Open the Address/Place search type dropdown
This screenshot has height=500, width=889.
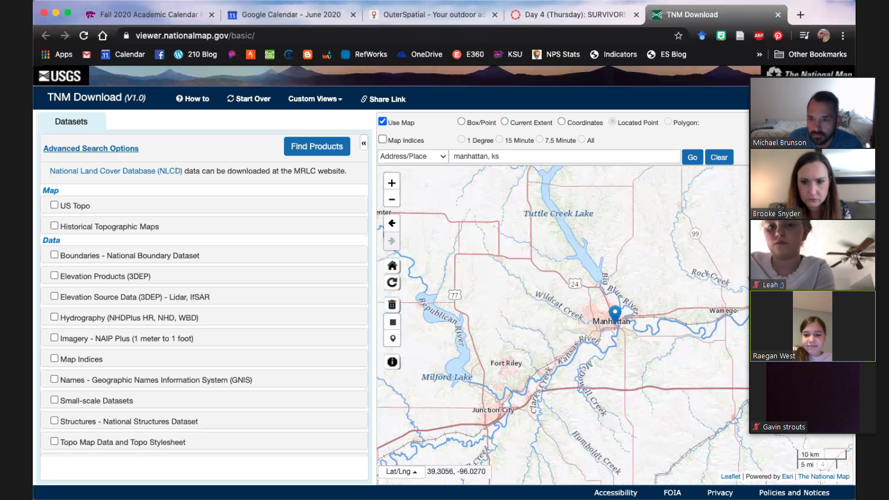(412, 157)
